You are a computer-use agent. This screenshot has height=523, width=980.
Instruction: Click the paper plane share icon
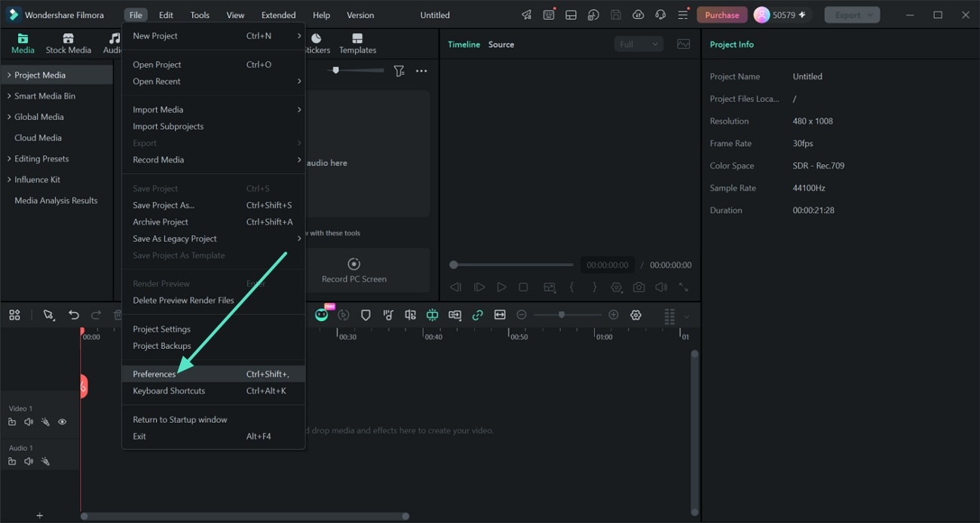pos(526,15)
